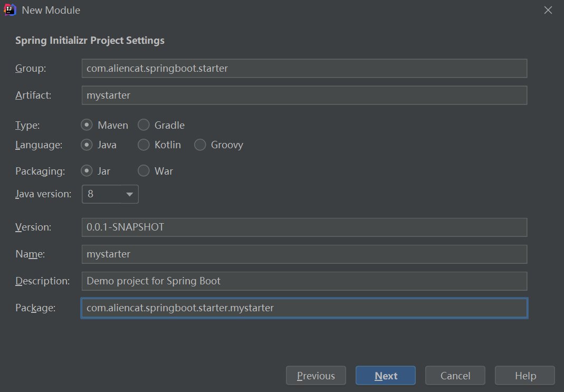Choose Java as the language
Screen dimensions: 564x392
pyautogui.click(x=87, y=145)
